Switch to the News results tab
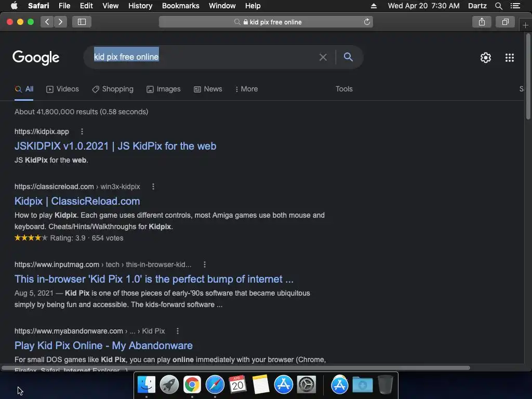 [x=208, y=89]
